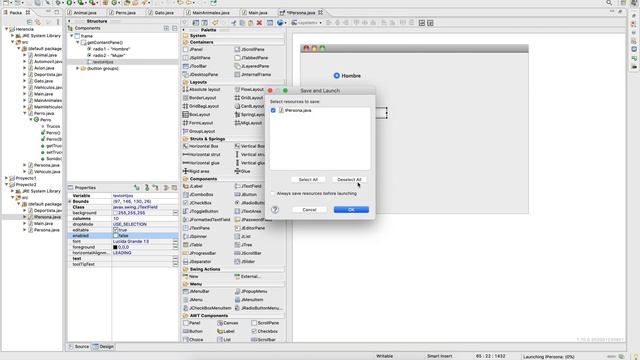Edit the text property value field
The image size is (640, 360).
pyautogui.click(x=142, y=258)
